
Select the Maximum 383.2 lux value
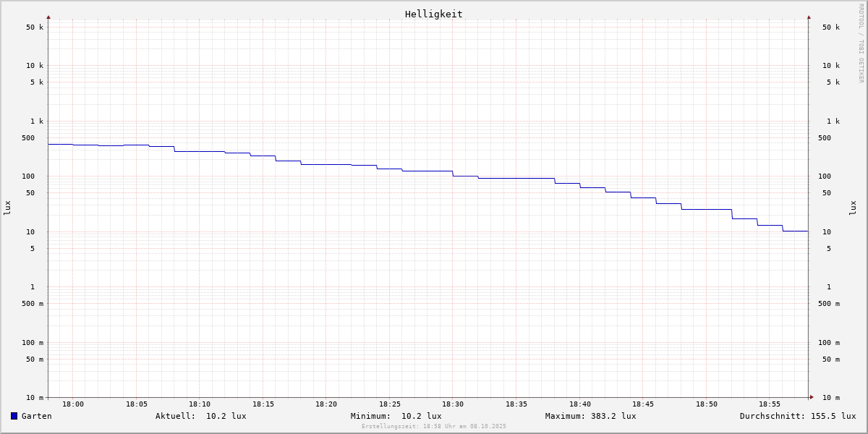[590, 416]
